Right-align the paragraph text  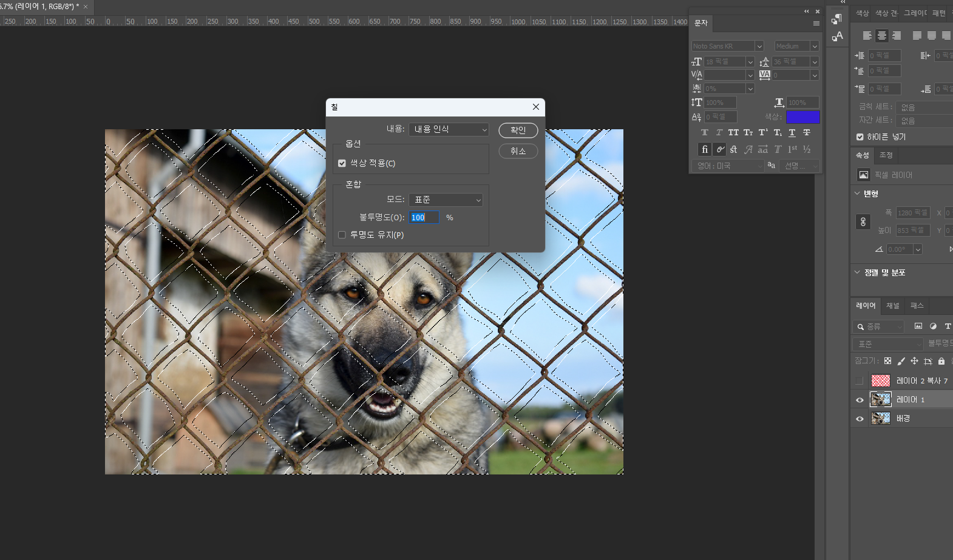click(x=897, y=36)
